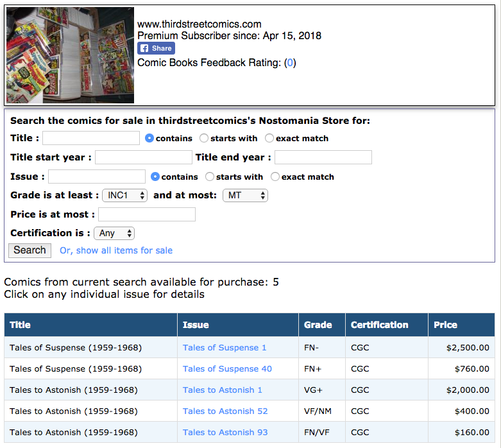501x448 pixels.
Task: Click the Facebook Share button
Action: tap(156, 48)
